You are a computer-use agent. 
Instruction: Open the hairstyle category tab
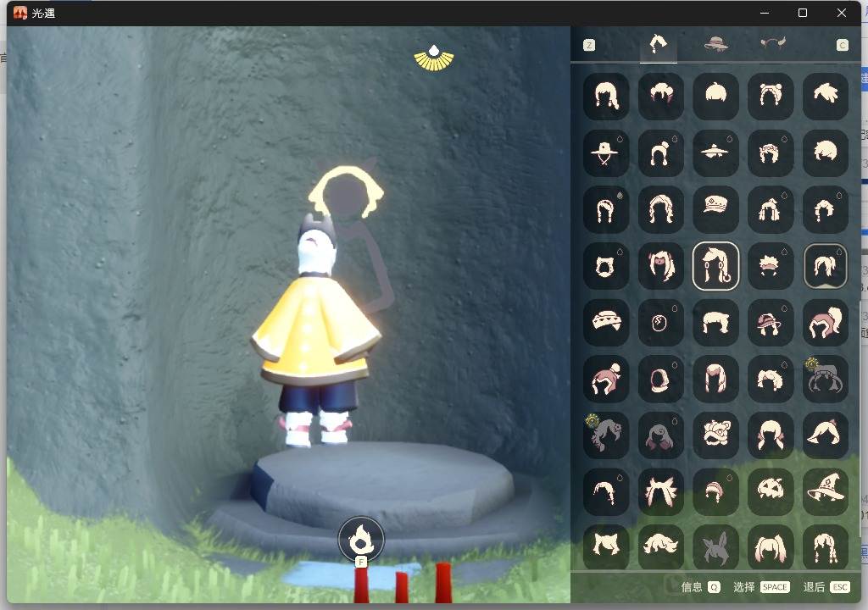pyautogui.click(x=658, y=44)
